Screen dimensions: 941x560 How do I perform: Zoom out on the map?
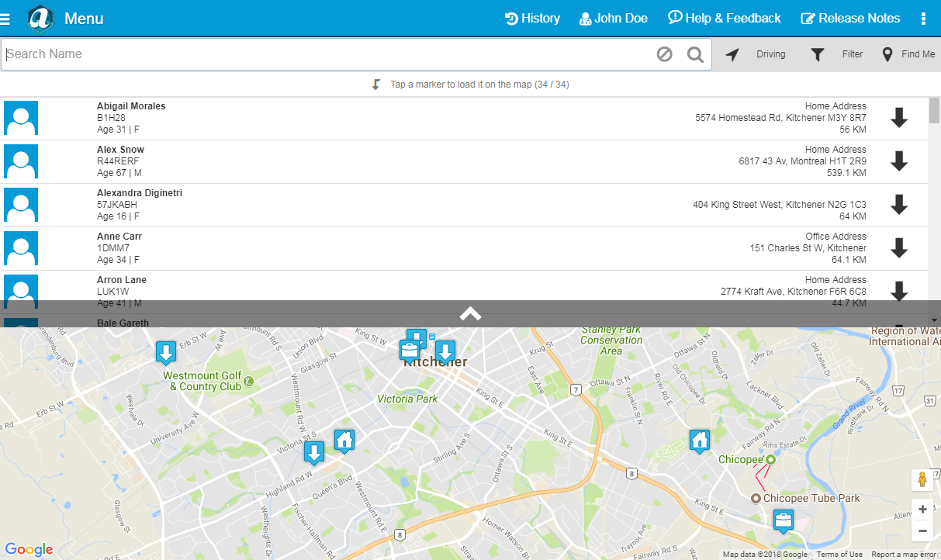point(922,531)
